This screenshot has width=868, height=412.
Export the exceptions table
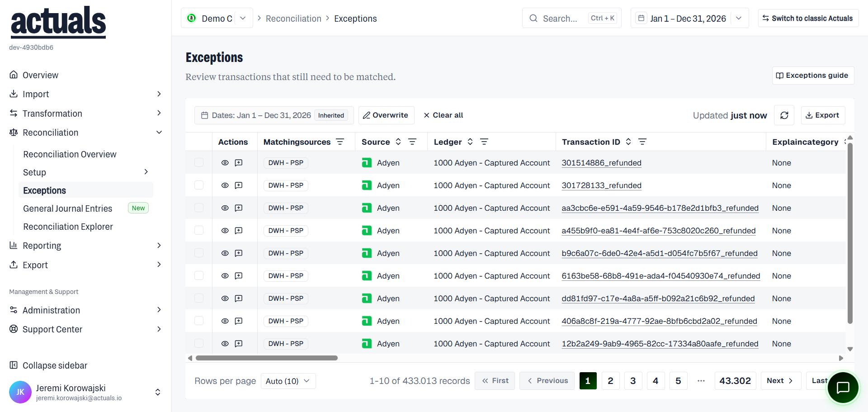point(823,115)
